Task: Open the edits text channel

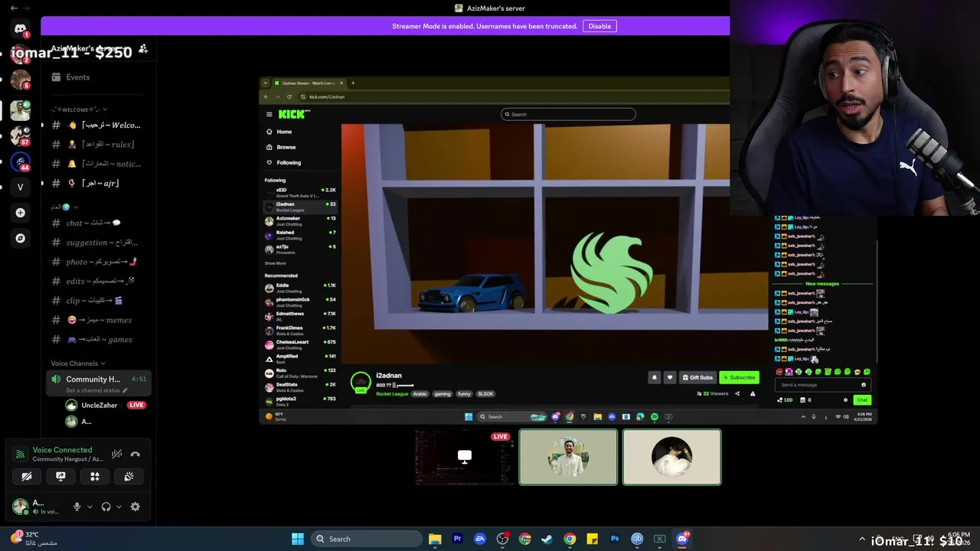Action: coord(98,281)
